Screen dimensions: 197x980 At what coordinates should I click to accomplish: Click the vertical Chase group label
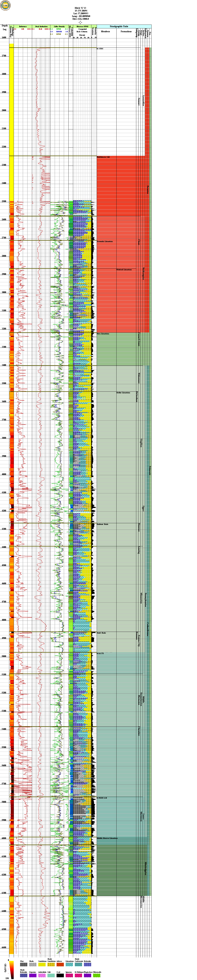pyautogui.click(x=139, y=242)
